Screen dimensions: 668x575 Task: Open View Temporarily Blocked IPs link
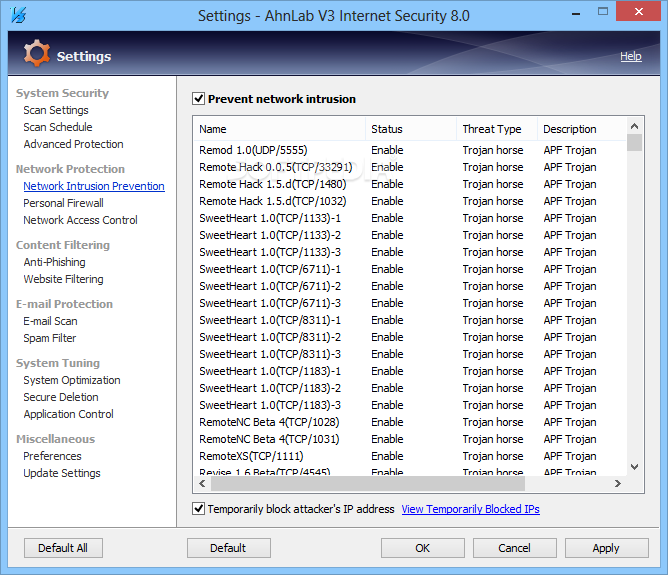(470, 509)
